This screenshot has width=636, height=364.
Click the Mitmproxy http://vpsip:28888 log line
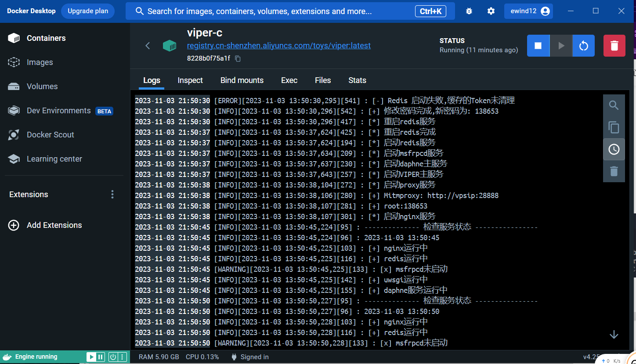coord(317,195)
